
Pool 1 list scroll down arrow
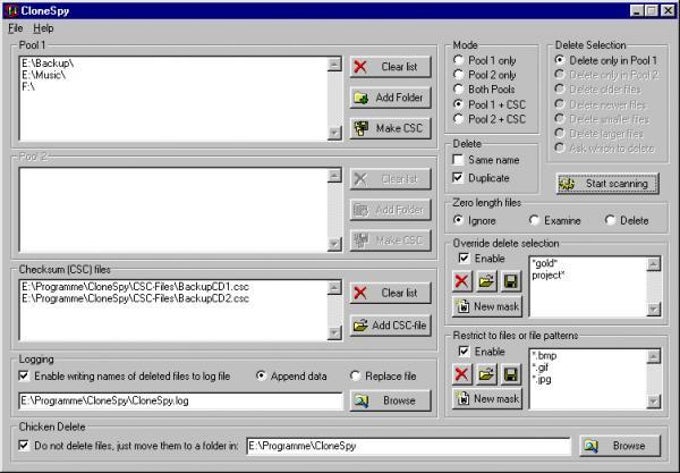(335, 133)
